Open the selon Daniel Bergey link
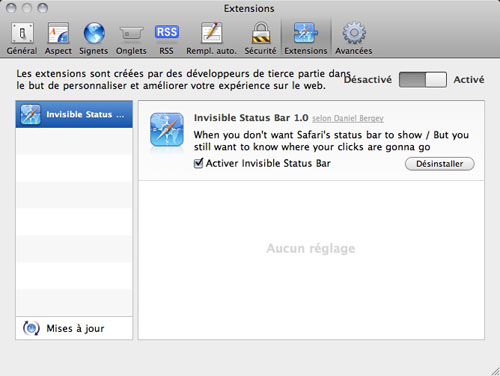The height and width of the screenshot is (376, 500). (348, 118)
